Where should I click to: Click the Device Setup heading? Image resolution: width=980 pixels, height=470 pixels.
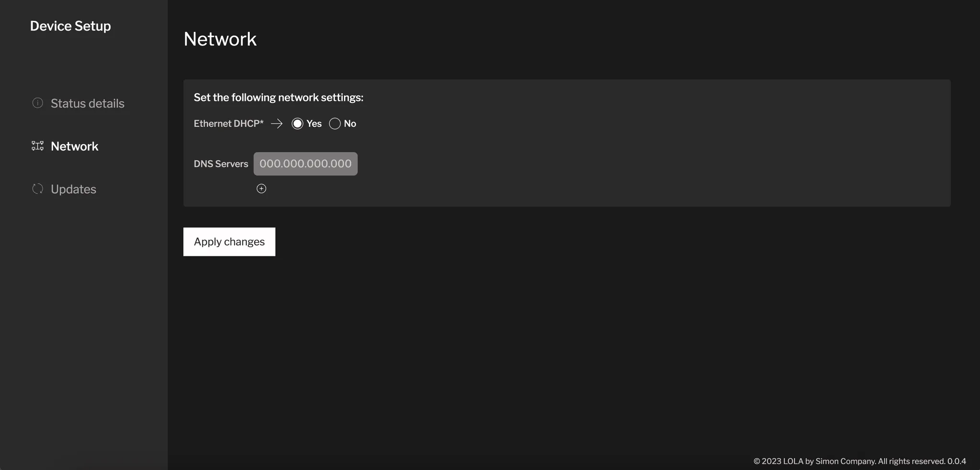[70, 26]
